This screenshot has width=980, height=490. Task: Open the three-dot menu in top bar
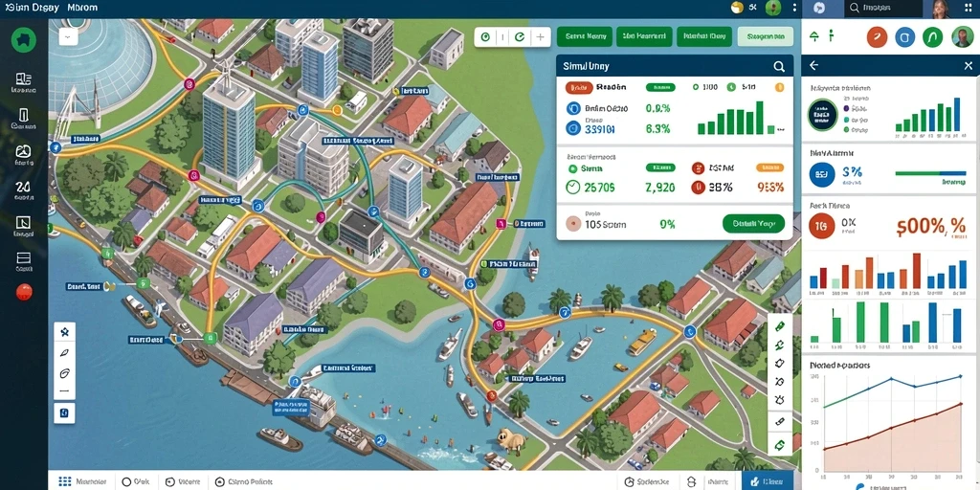pyautogui.click(x=794, y=8)
